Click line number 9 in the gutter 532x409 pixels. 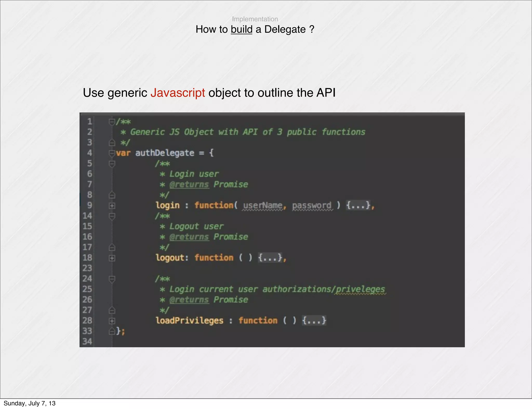89,206
